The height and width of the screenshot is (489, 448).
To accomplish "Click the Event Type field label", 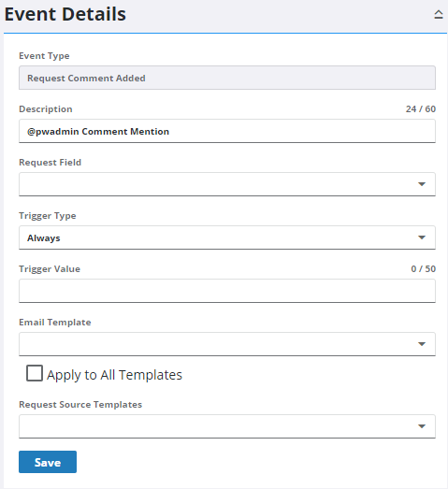I will pyautogui.click(x=44, y=56).
